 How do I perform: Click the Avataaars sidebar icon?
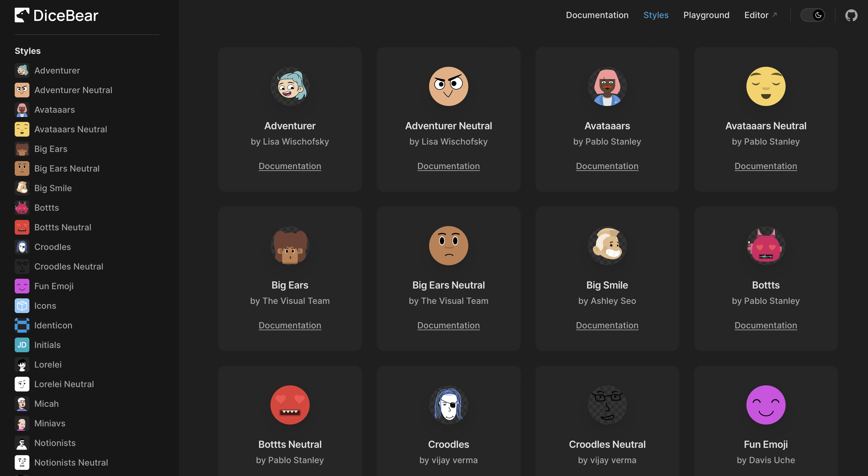pos(22,109)
